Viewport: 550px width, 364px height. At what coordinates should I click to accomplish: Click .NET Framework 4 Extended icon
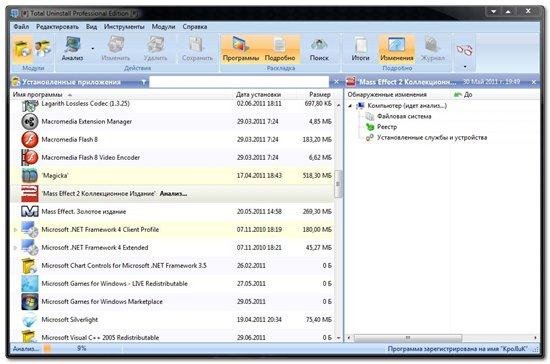point(30,248)
